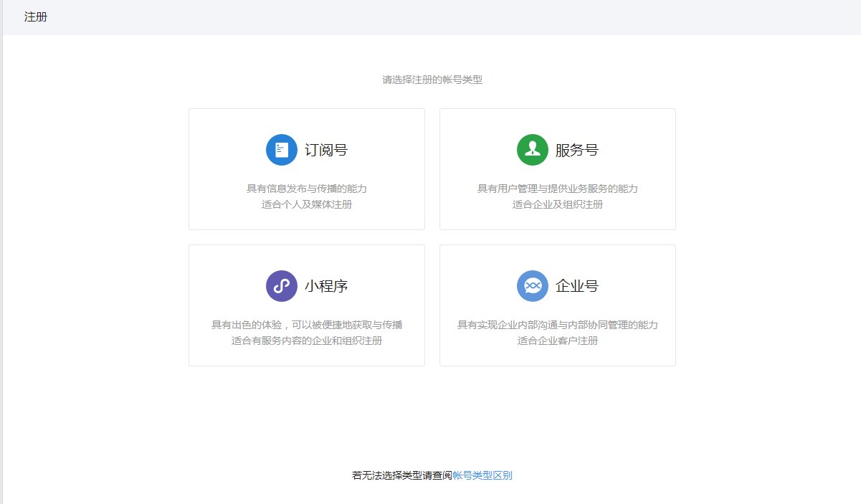This screenshot has height=504, width=861.
Task: Click the 企业号 title label
Action: (578, 285)
